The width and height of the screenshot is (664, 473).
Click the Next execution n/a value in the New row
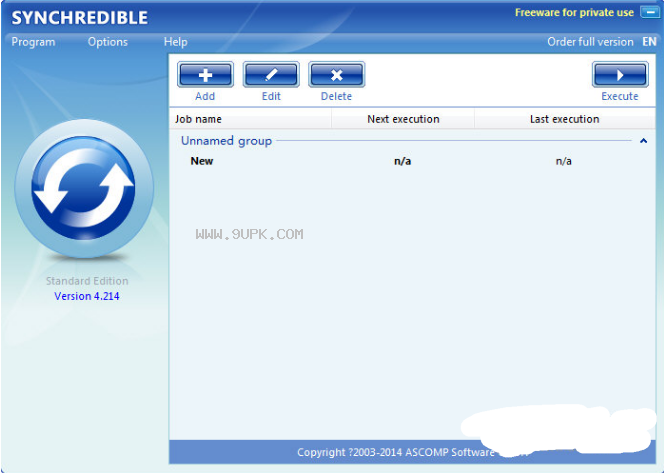point(402,161)
